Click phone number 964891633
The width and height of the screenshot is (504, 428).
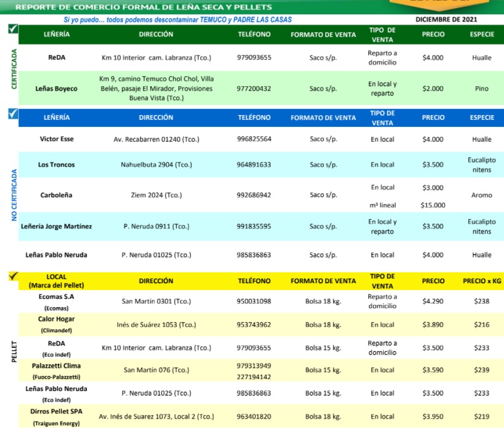[x=254, y=165]
